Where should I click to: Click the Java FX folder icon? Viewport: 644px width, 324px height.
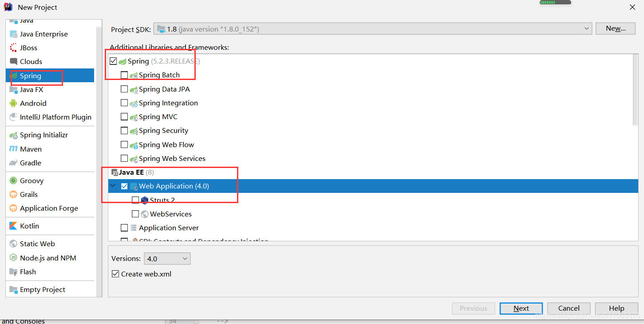[x=13, y=90]
